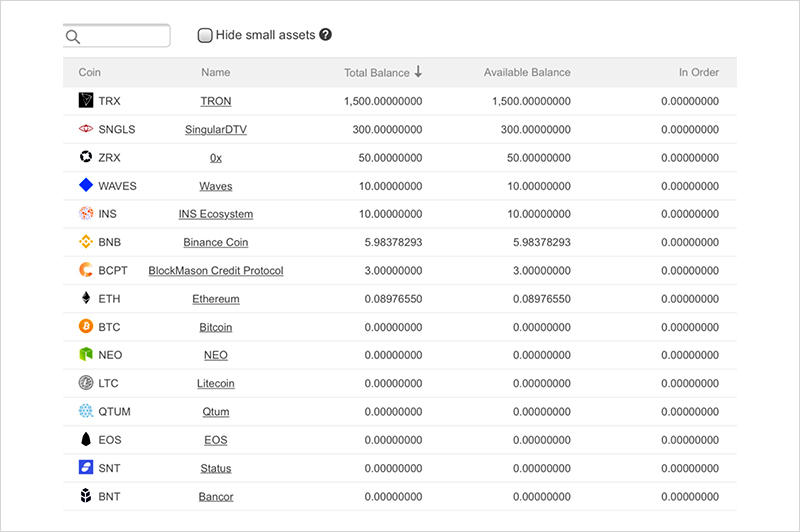Click the search magnifier icon
The height and width of the screenshot is (532, 800).
(73, 37)
